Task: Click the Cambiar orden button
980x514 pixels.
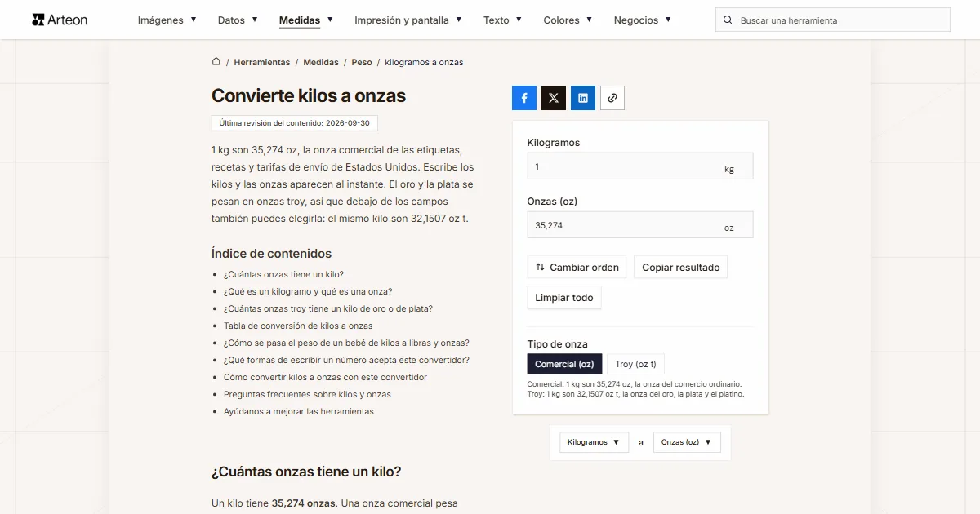Action: coord(577,268)
